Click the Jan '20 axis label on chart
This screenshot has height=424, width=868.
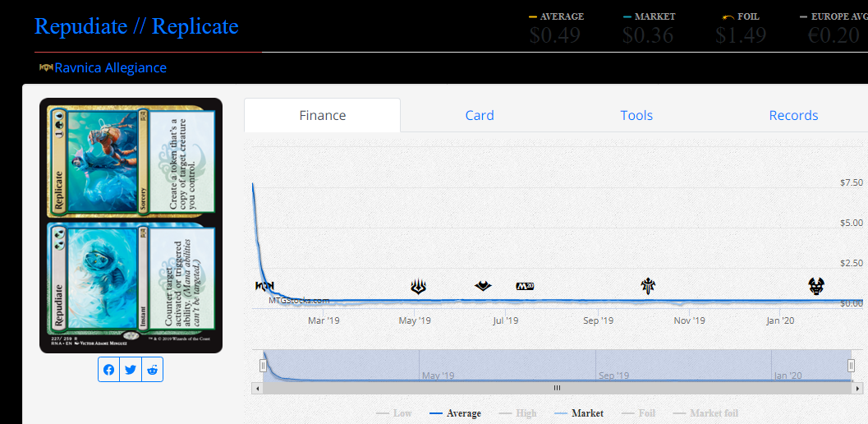click(x=780, y=320)
